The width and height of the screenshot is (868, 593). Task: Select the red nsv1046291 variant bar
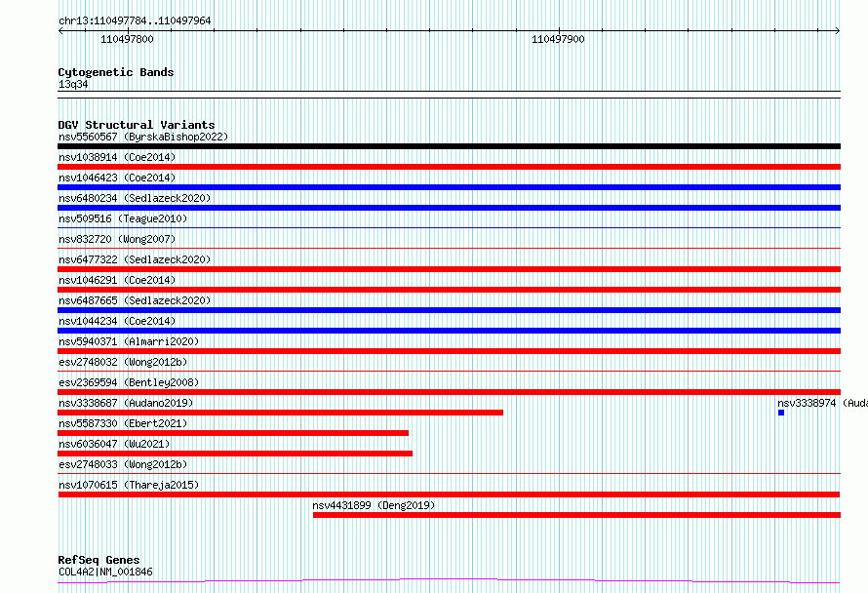449,290
